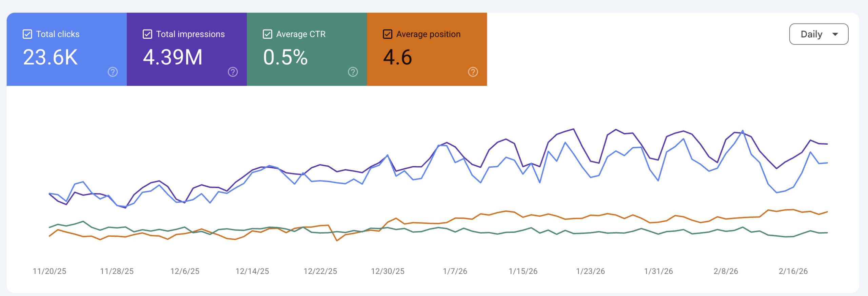
Task: Open help icon on Average position card
Action: coord(473,72)
